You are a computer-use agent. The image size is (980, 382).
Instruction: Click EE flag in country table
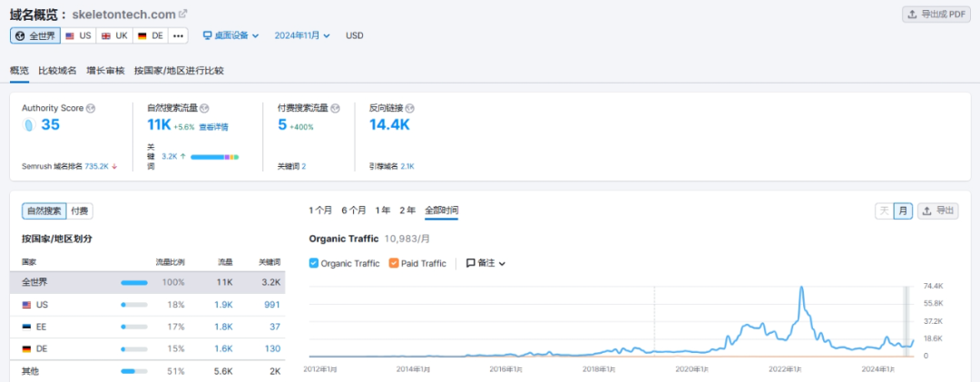[x=26, y=327]
